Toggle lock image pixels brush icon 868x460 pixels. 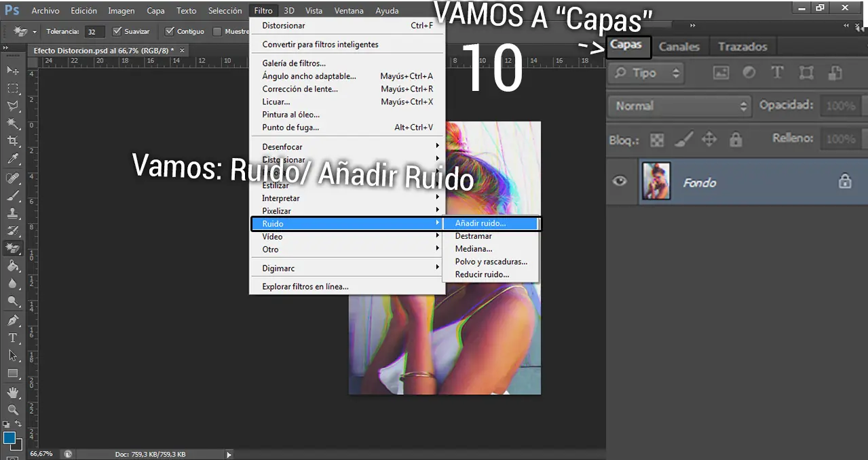(x=683, y=139)
